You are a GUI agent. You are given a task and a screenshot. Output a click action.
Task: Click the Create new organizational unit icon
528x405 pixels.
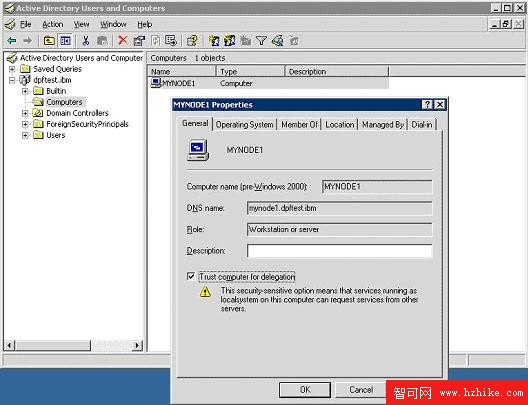point(245,41)
